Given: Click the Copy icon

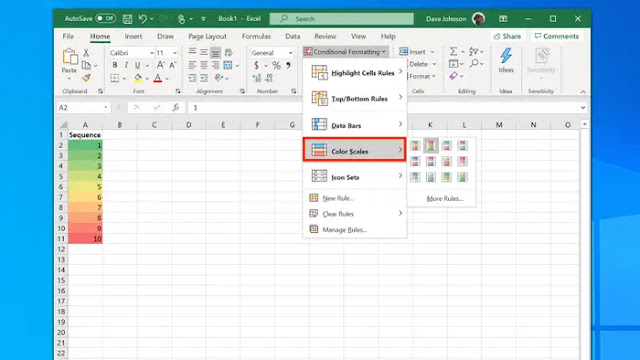Looking at the screenshot, I should (86, 65).
